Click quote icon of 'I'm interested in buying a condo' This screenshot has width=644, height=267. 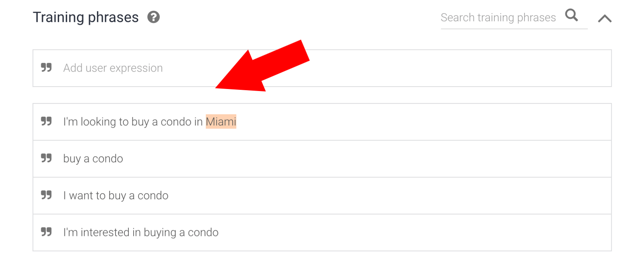tap(46, 232)
